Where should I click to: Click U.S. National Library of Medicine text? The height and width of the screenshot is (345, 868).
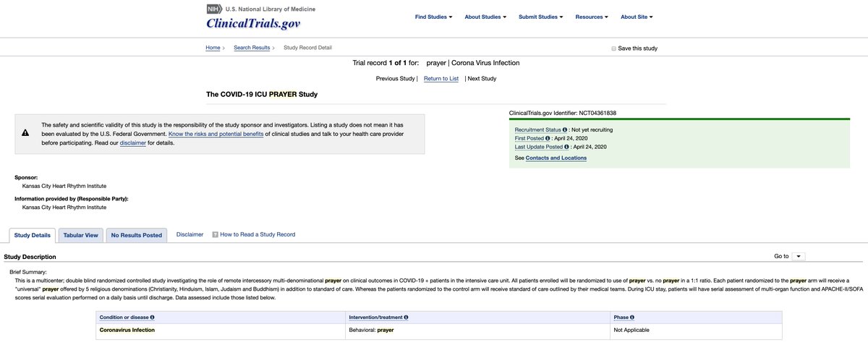271,9
